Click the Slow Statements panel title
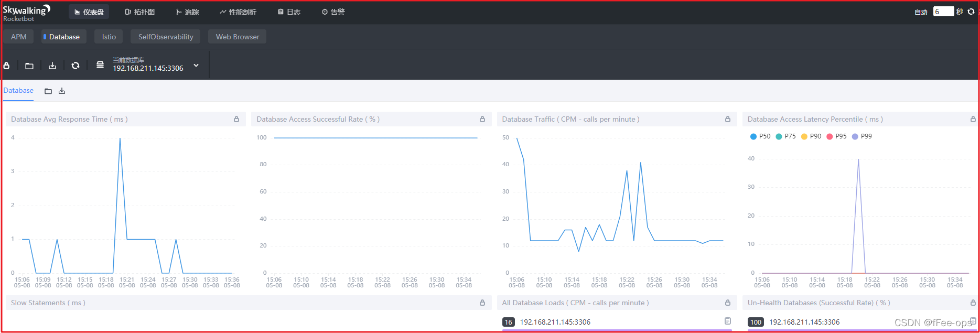The height and width of the screenshot is (333, 980). [x=48, y=303]
